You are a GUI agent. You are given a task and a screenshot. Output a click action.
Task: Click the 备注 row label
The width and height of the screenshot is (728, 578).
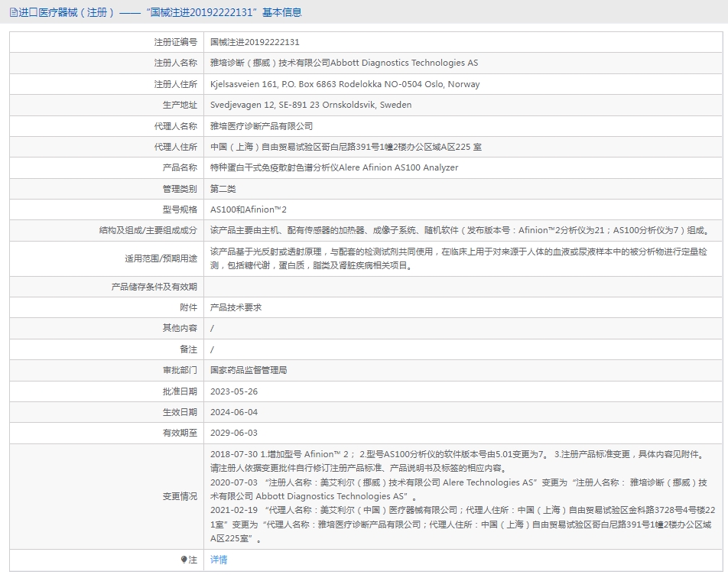(188, 349)
